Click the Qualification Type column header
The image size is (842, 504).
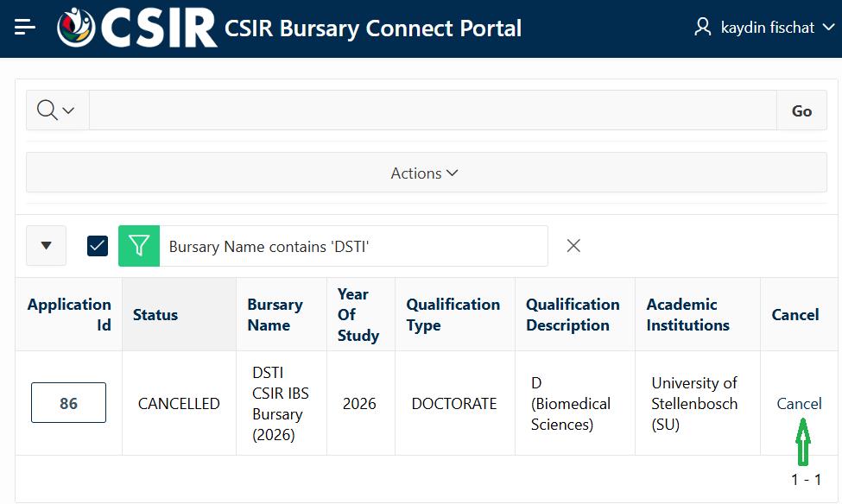tap(453, 314)
